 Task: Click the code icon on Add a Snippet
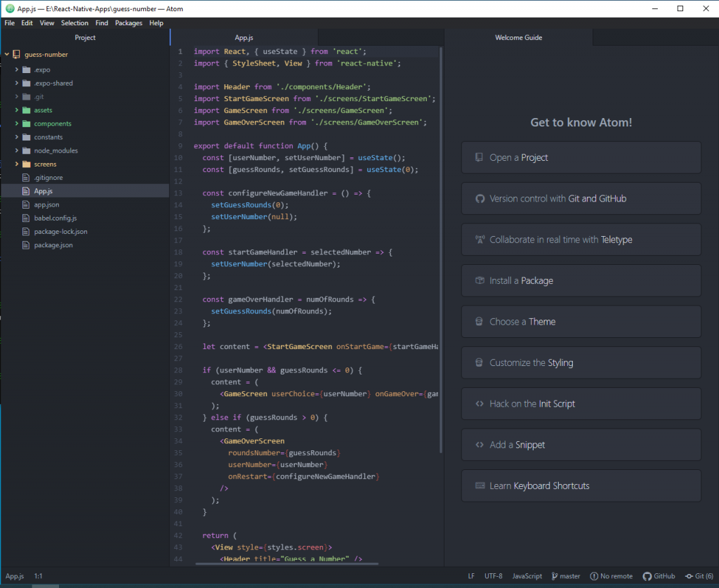coord(480,445)
